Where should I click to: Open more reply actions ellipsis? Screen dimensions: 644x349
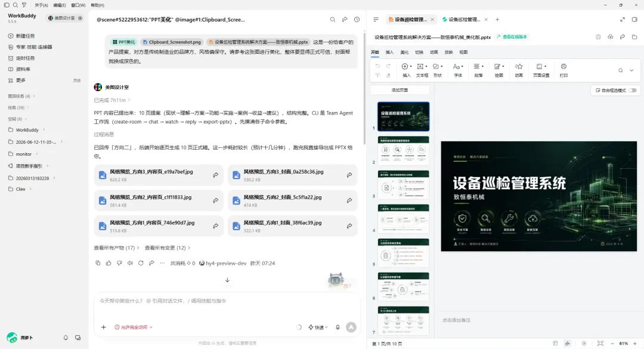pyautogui.click(x=162, y=263)
